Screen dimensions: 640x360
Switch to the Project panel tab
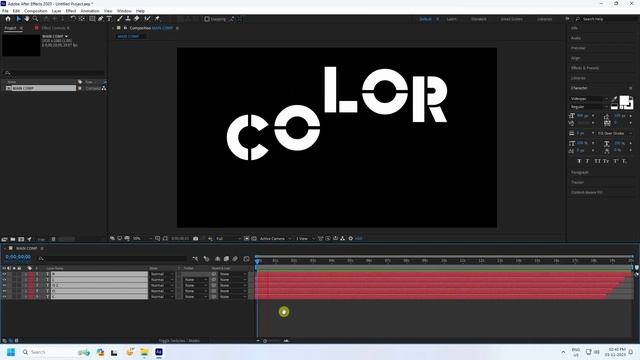click(x=11, y=28)
